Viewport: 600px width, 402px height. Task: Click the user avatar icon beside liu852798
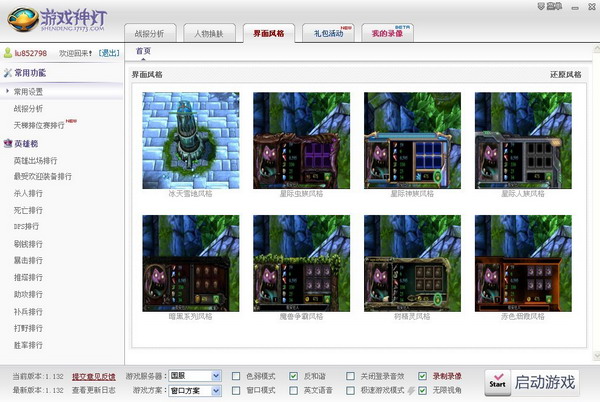pyautogui.click(x=6, y=53)
